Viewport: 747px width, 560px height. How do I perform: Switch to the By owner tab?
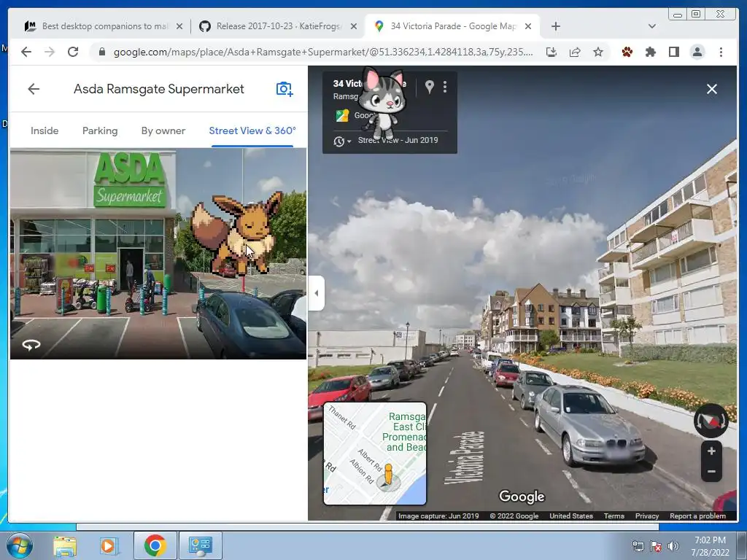[x=163, y=131]
